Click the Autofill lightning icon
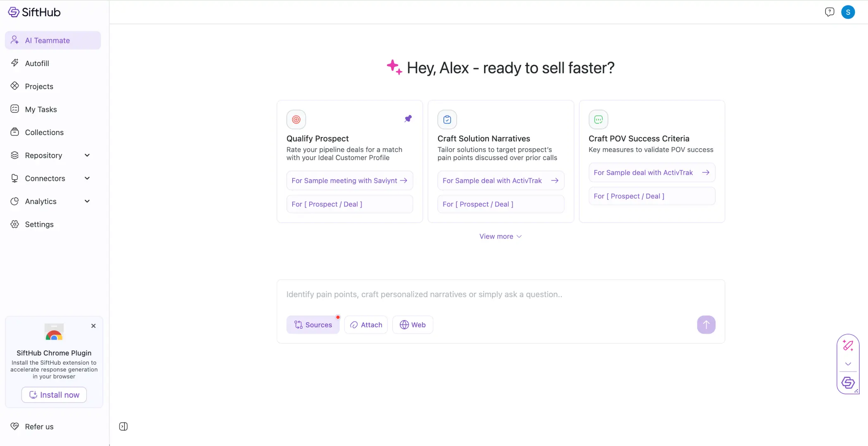868x446 pixels. click(15, 63)
